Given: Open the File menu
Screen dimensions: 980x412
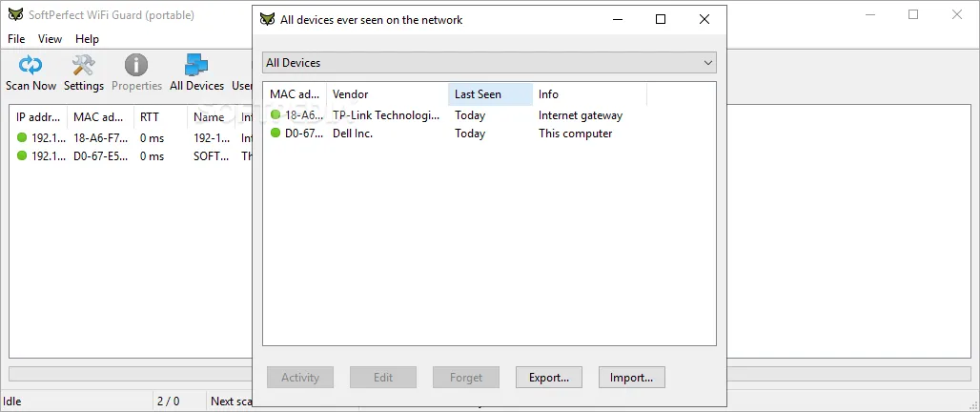Looking at the screenshot, I should [16, 39].
